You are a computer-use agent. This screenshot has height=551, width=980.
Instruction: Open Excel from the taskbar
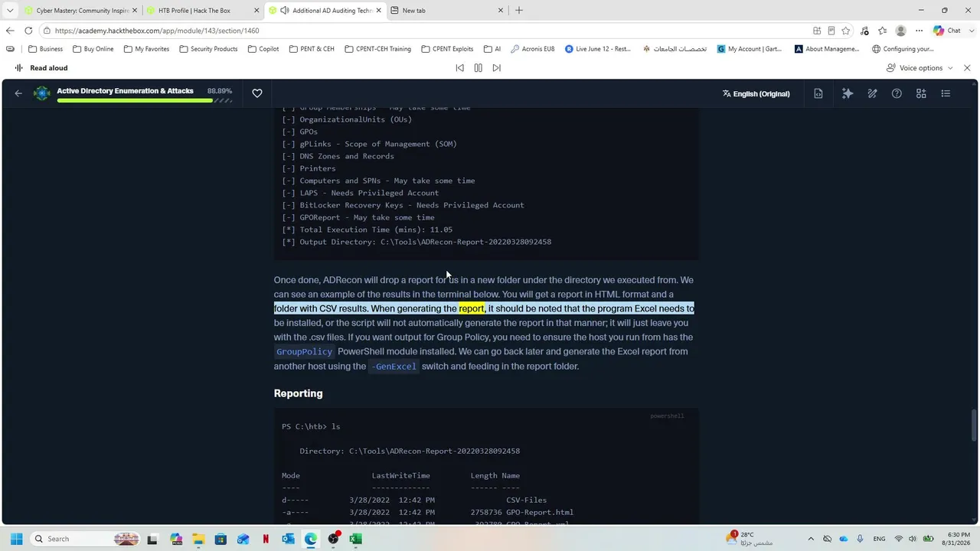(x=355, y=539)
